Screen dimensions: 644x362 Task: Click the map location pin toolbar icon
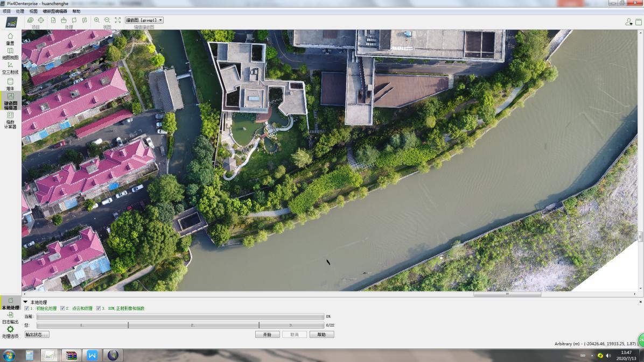tap(30, 20)
